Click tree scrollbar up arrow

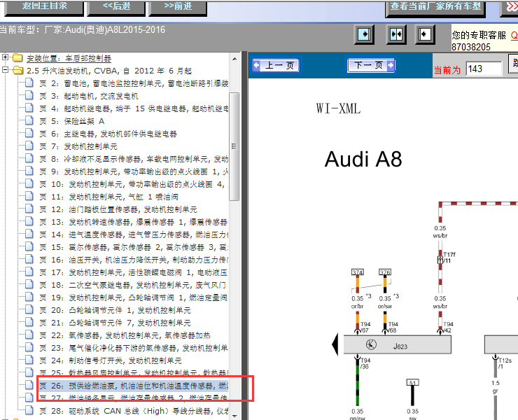tap(234, 59)
